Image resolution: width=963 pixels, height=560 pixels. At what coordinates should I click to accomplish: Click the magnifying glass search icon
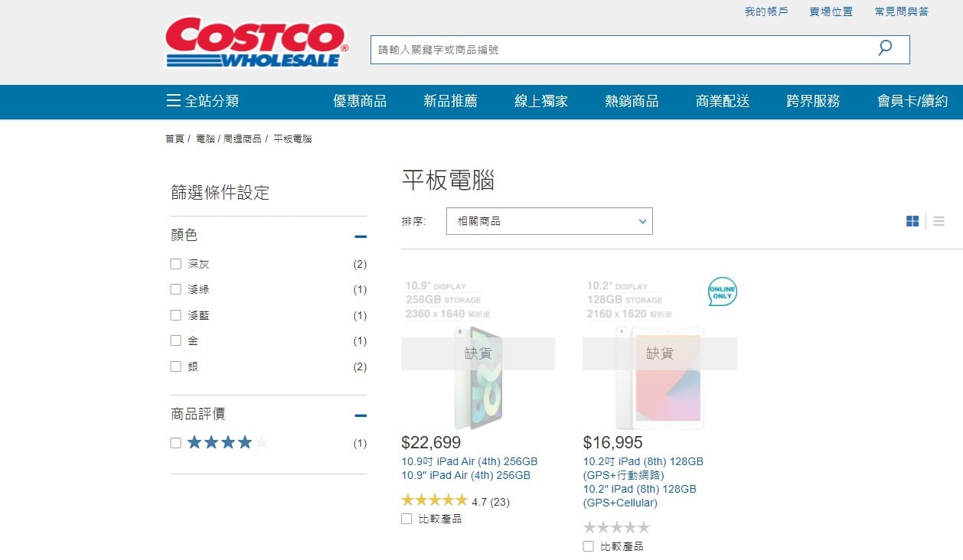click(885, 48)
